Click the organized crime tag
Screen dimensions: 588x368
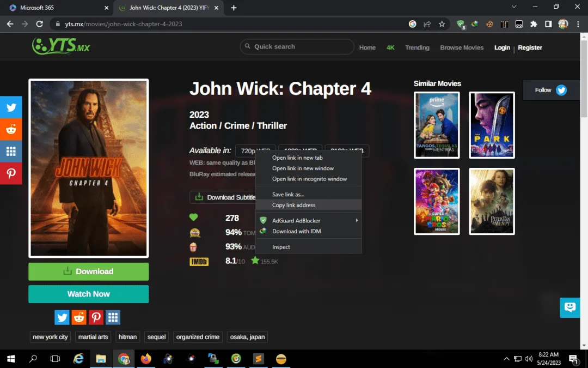[198, 337]
